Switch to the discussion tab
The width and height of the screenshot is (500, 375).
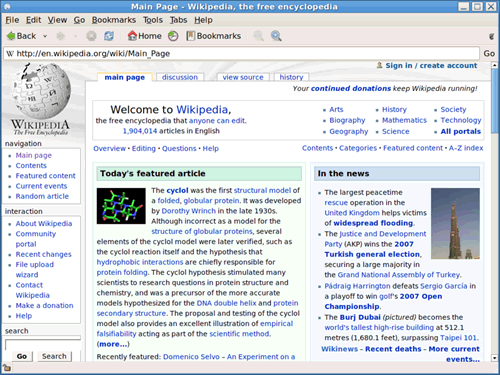tap(180, 77)
